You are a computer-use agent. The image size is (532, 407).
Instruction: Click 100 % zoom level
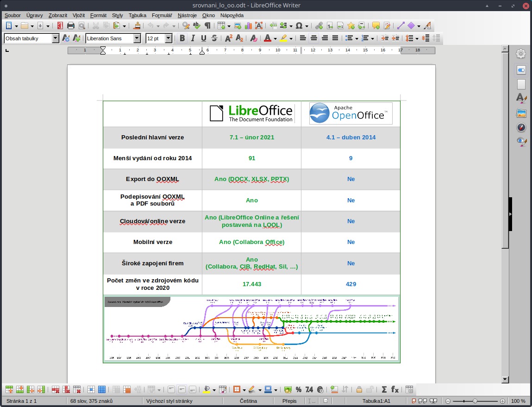[518, 401]
